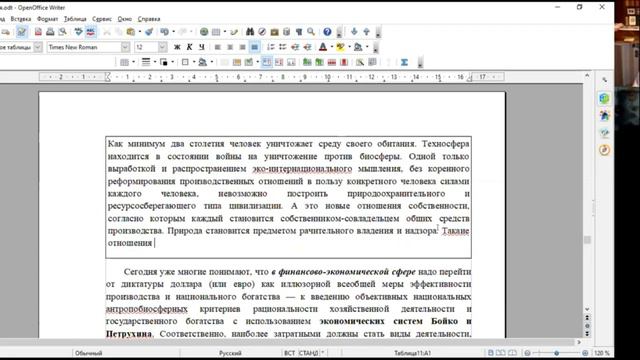This screenshot has height=360, width=640.
Task: Expand the Paste options dropdown arrow
Action: tap(140, 32)
